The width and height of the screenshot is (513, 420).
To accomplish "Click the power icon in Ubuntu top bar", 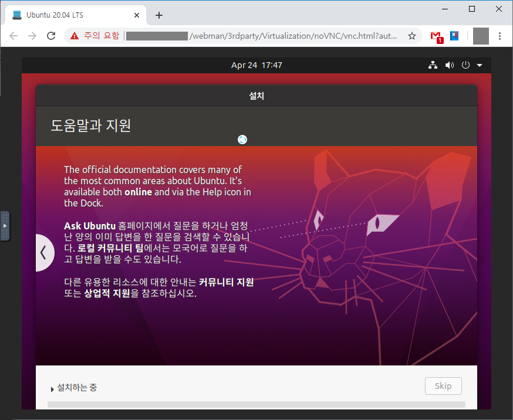I will pyautogui.click(x=465, y=65).
